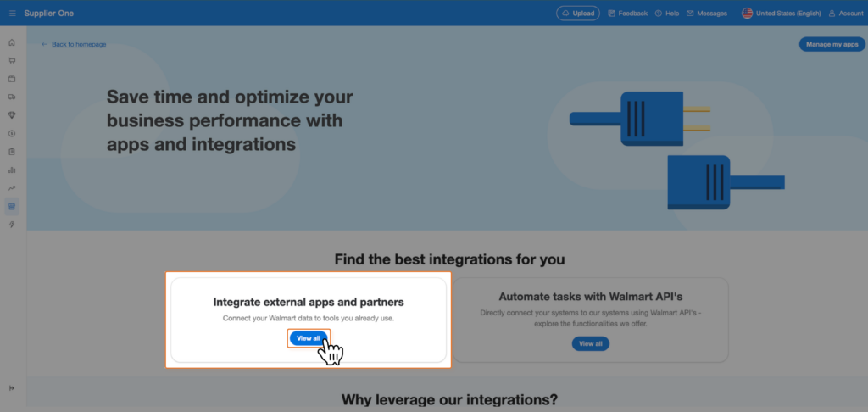Image resolution: width=868 pixels, height=412 pixels.
Task: Click the back arrow beside Back to homepage
Action: pos(45,44)
